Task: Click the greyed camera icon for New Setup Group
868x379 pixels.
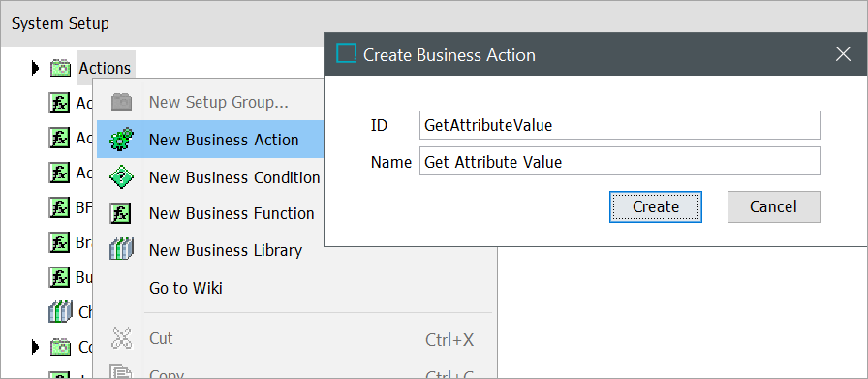Action: [121, 102]
